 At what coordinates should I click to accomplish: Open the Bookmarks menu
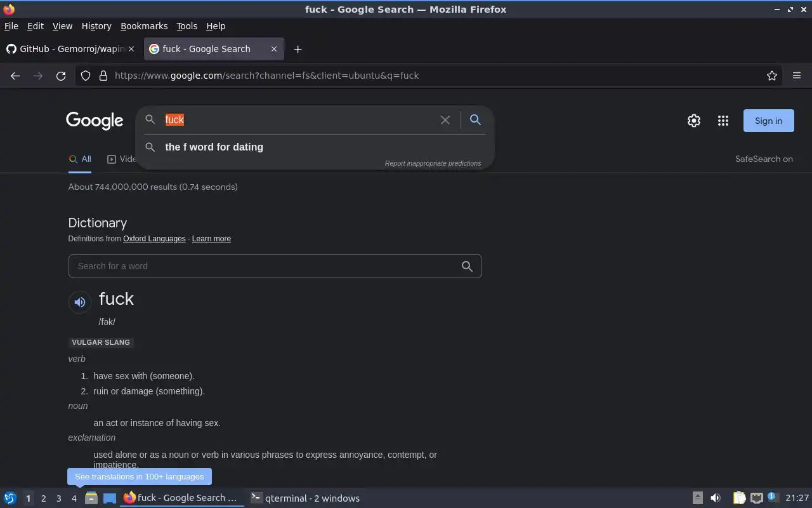[144, 26]
